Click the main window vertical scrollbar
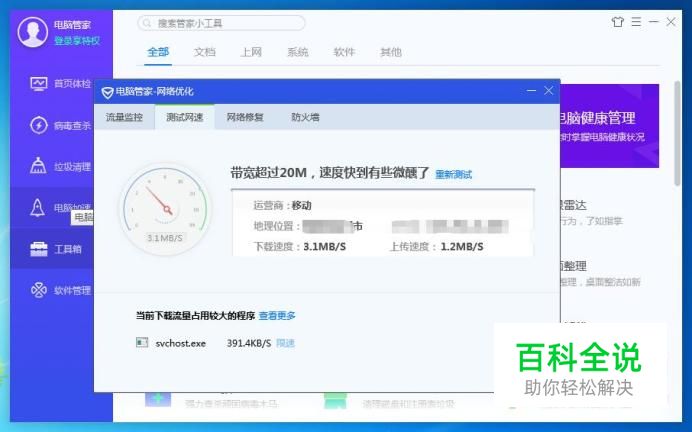The height and width of the screenshot is (432, 692). click(677, 132)
